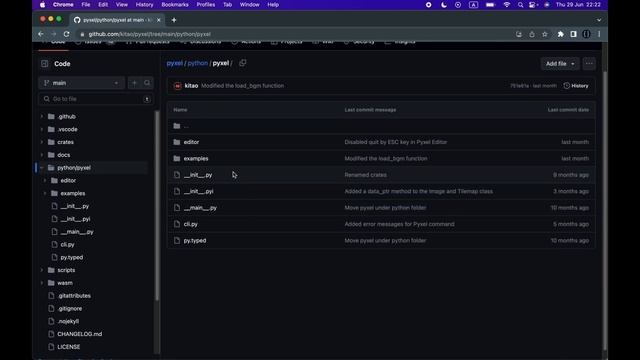Click the python breadcrumb link
Viewport: 640px width, 360px height.
tap(198, 63)
